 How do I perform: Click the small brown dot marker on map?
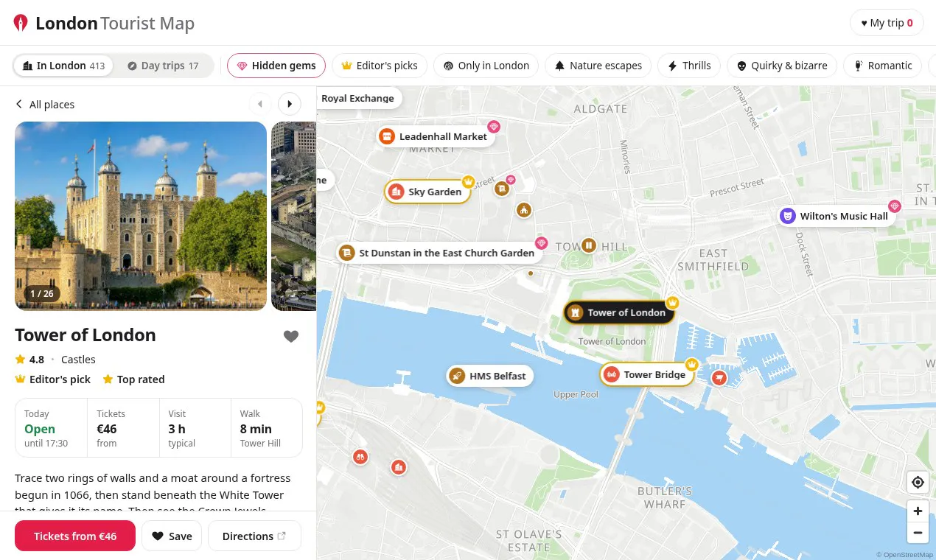(x=530, y=273)
